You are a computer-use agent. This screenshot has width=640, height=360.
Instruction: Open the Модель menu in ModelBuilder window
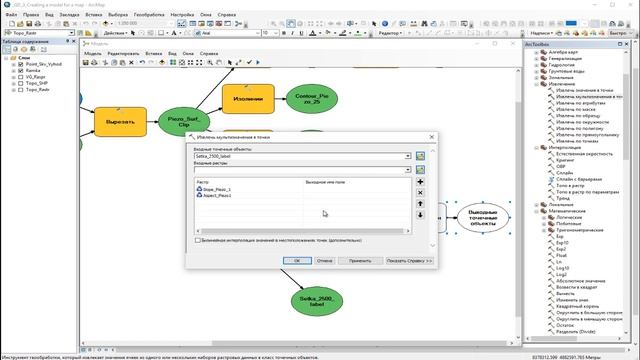pyautogui.click(x=92, y=53)
